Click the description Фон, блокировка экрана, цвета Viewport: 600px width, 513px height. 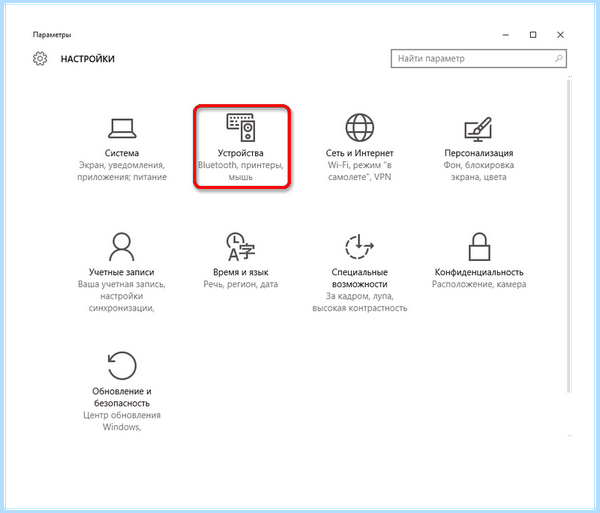(479, 171)
